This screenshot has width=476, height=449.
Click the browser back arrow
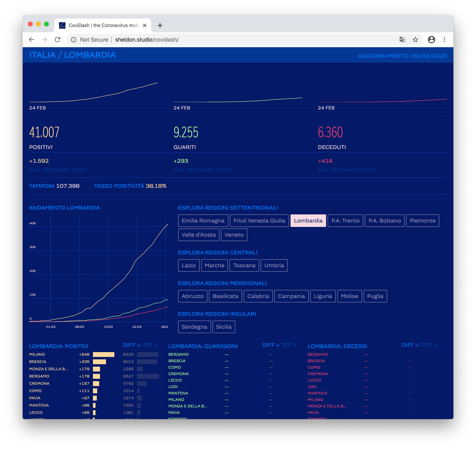pyautogui.click(x=31, y=40)
